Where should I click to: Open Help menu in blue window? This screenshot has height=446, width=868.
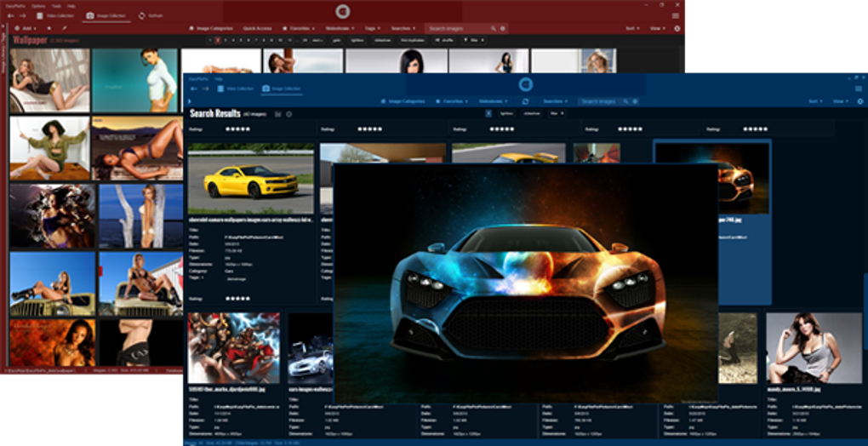(x=219, y=79)
